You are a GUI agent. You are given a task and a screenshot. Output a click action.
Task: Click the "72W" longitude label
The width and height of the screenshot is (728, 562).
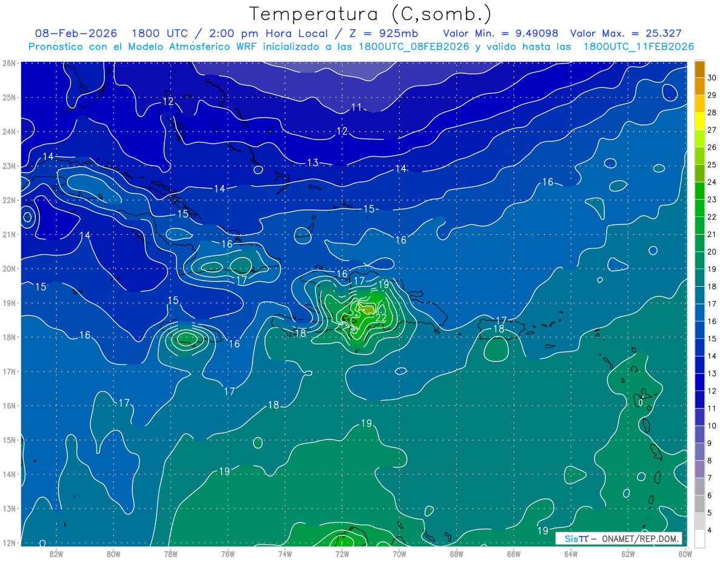pyautogui.click(x=342, y=554)
